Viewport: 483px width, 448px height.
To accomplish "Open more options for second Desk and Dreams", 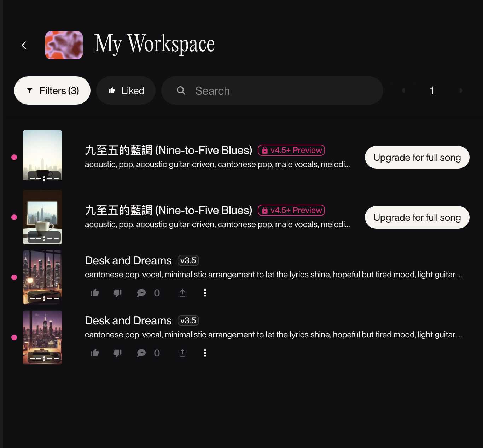I will point(205,353).
